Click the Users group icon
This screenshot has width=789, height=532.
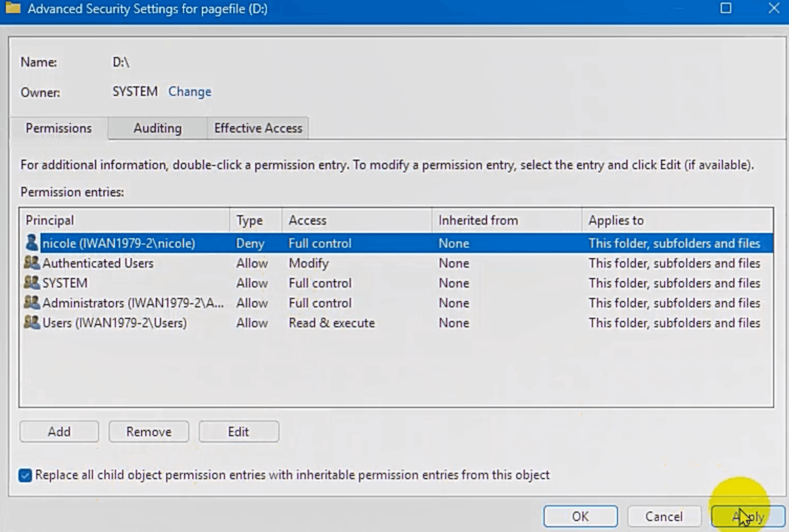[31, 323]
